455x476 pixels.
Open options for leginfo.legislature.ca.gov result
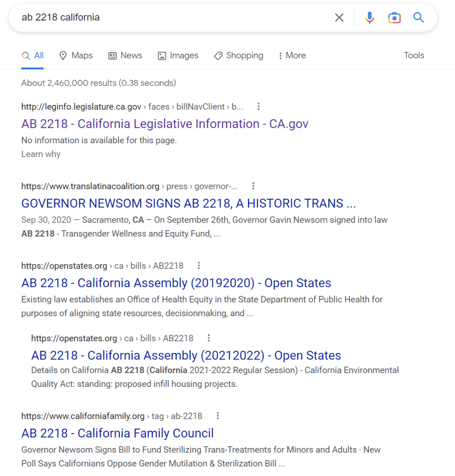coord(259,106)
